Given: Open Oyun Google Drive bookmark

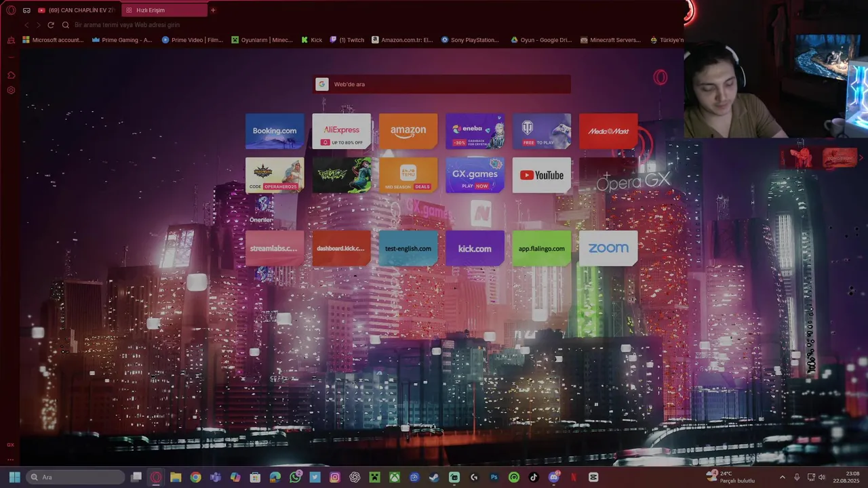Looking at the screenshot, I should coord(542,40).
